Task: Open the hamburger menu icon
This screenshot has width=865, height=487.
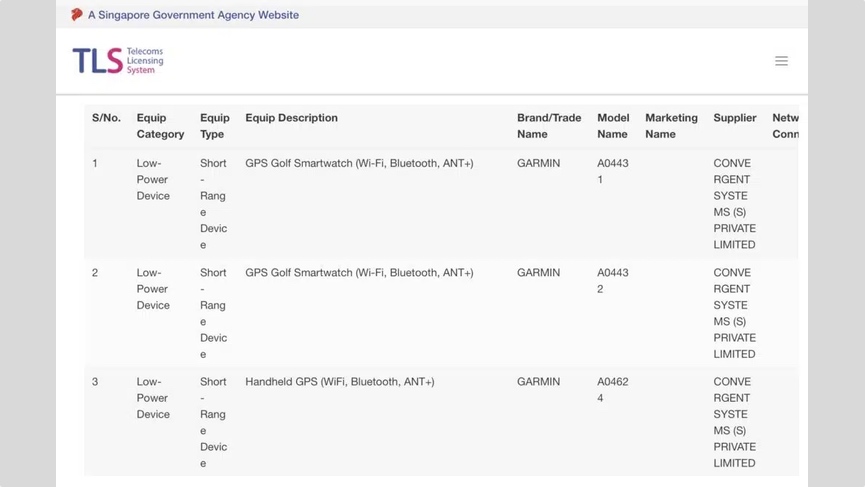Action: [781, 61]
